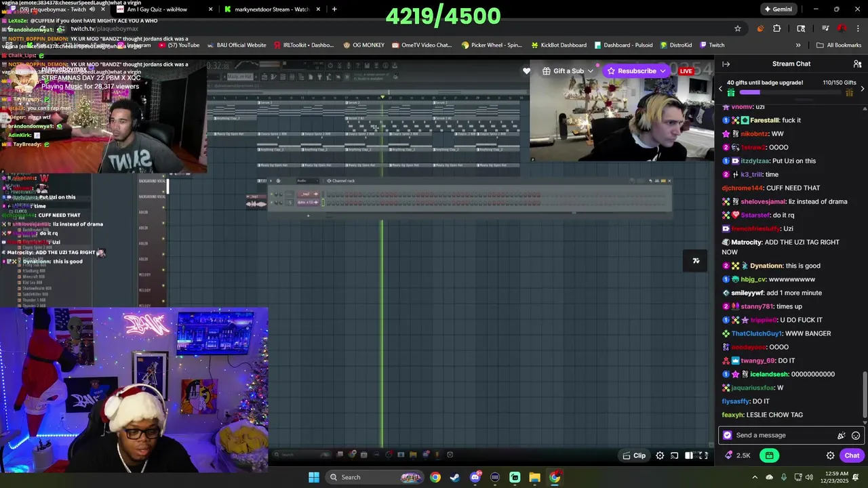
Task: Show previous gift leaderboard item arrow
Action: [721, 88]
